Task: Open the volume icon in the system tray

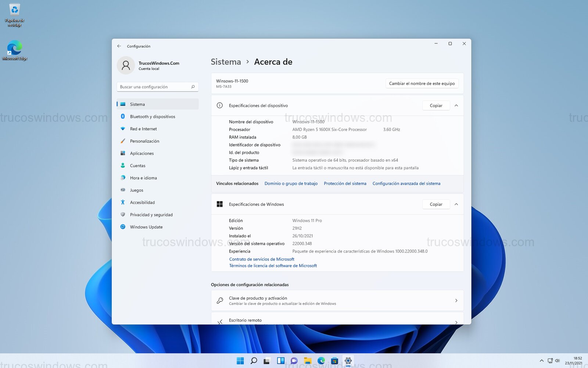Action: click(x=557, y=361)
